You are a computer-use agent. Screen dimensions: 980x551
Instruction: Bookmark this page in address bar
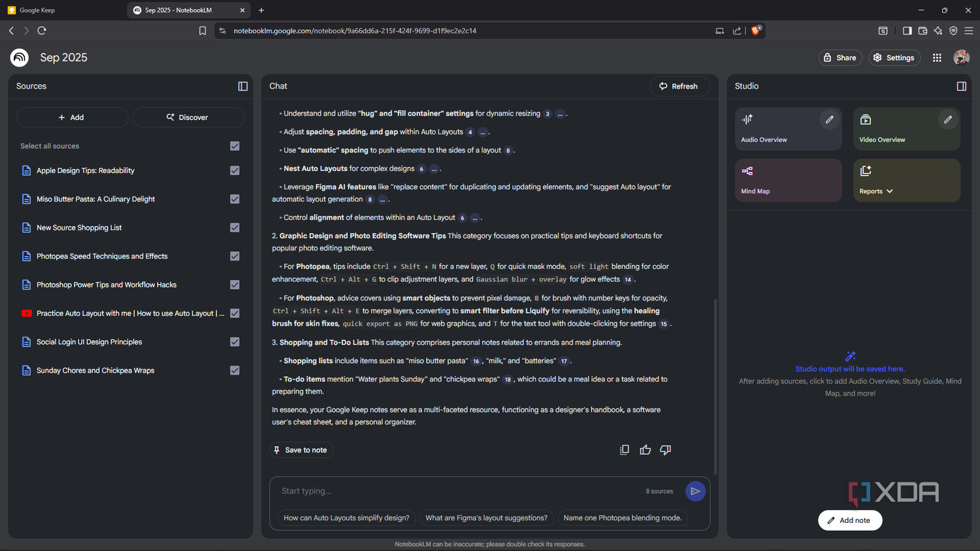[203, 31]
